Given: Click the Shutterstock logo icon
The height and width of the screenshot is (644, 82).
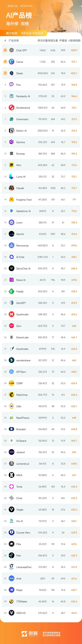Looking at the screenshot, I should (x=11, y=108).
